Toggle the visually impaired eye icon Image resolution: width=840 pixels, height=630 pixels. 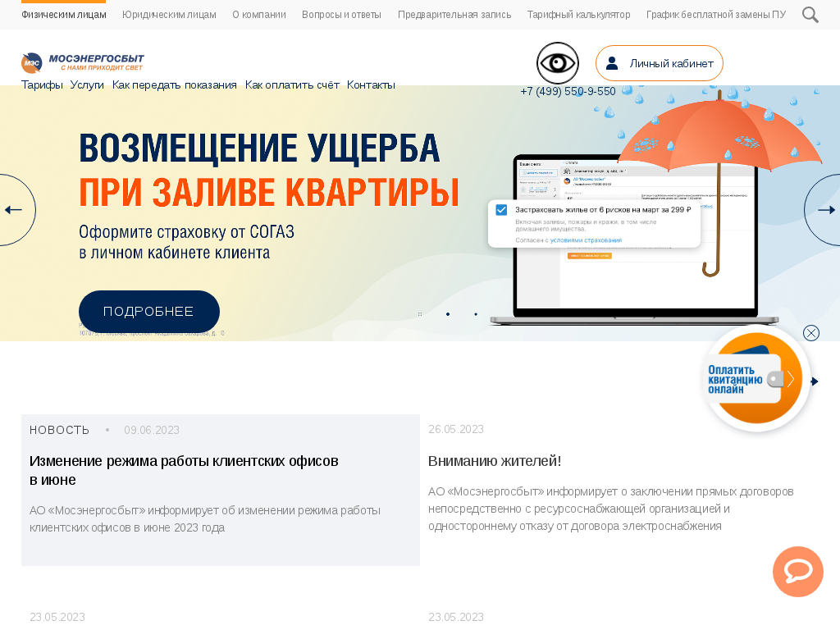click(x=558, y=63)
